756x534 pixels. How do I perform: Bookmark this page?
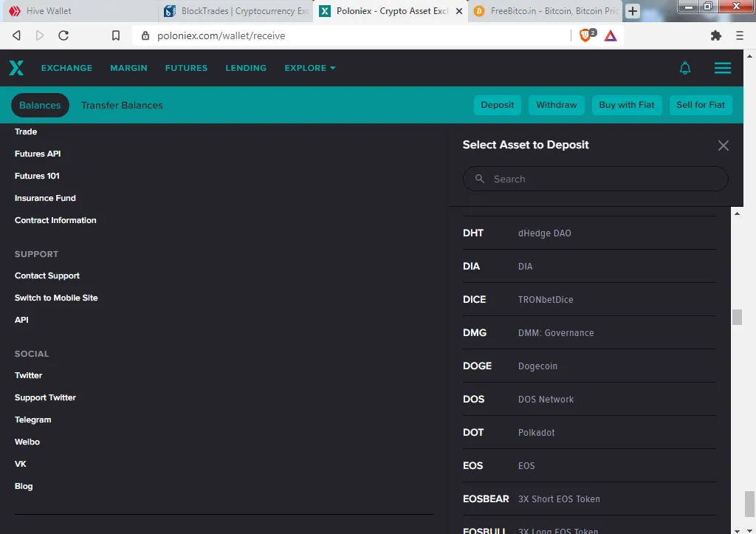tap(116, 35)
